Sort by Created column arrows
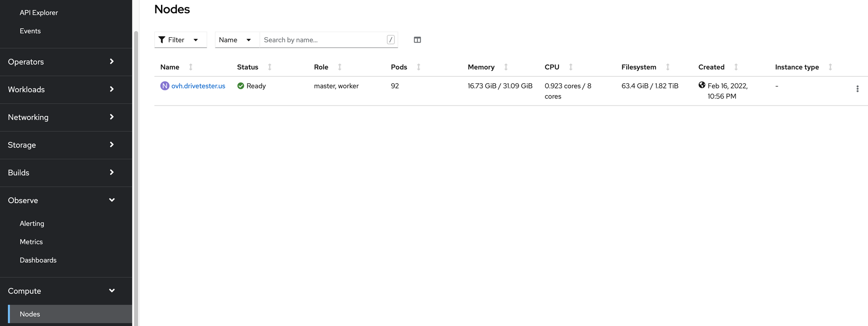Screen dimensions: 868x326 [x=736, y=67]
